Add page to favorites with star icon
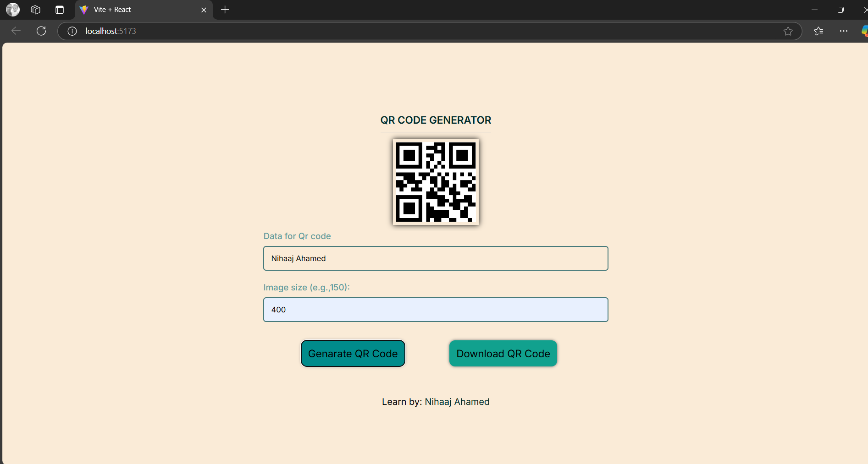Viewport: 868px width, 464px height. coord(788,31)
